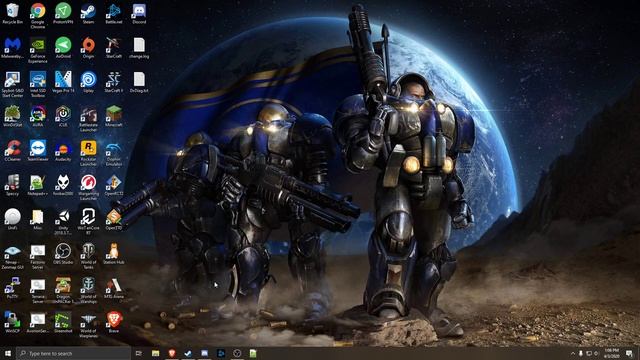Click the Battlestate Launcher shortcut
Viewport: 640px width, 360px height.
click(x=88, y=119)
